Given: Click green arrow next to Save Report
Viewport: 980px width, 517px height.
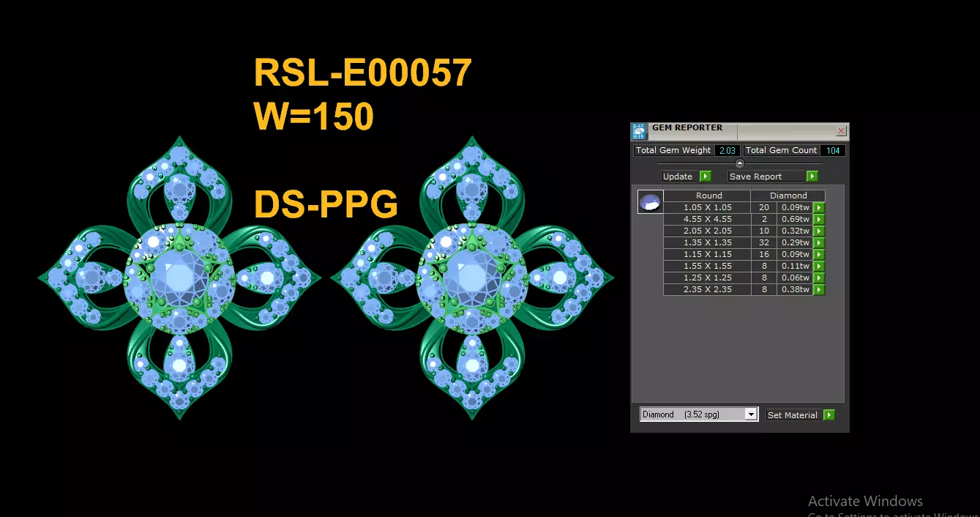Looking at the screenshot, I should pos(812,176).
